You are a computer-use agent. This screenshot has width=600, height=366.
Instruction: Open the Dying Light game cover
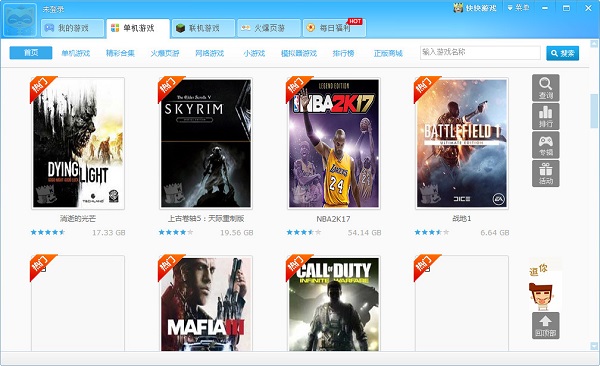coord(78,144)
